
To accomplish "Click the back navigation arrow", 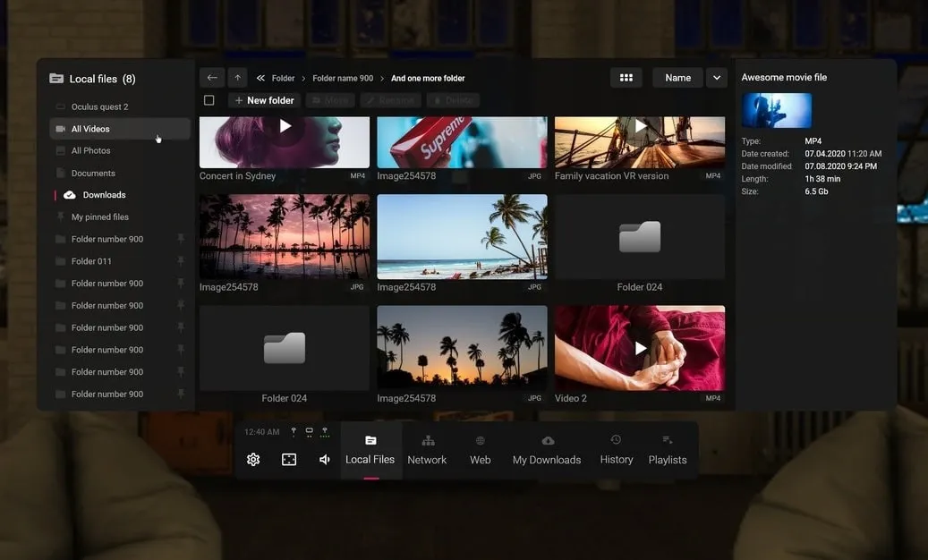I will tap(211, 77).
